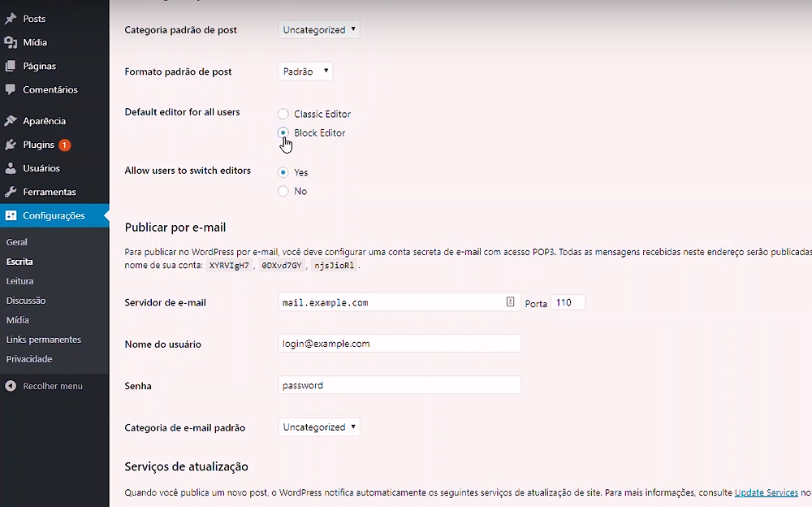
Task: Open Categoria de e-mail padrão dropdown
Action: 319,427
